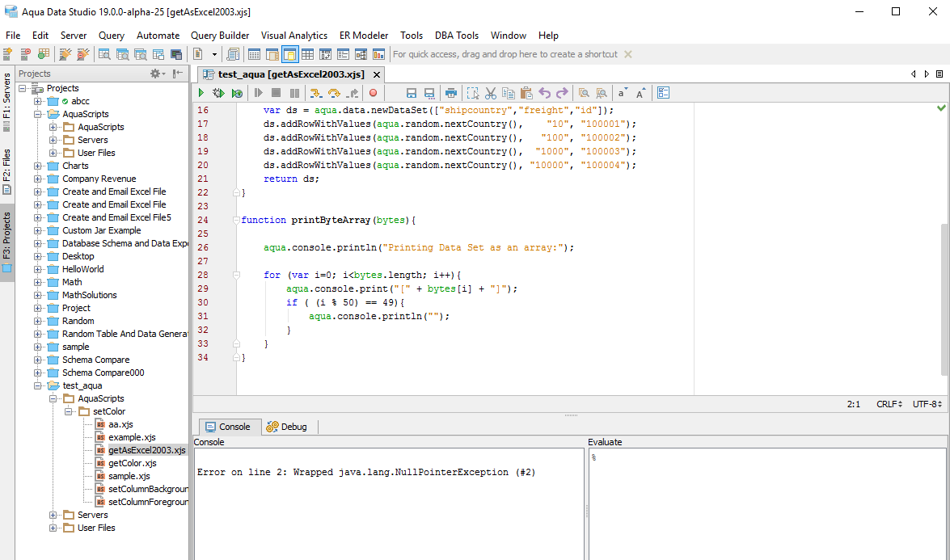
Task: Start debugging with the gear-play icon
Action: tap(218, 93)
